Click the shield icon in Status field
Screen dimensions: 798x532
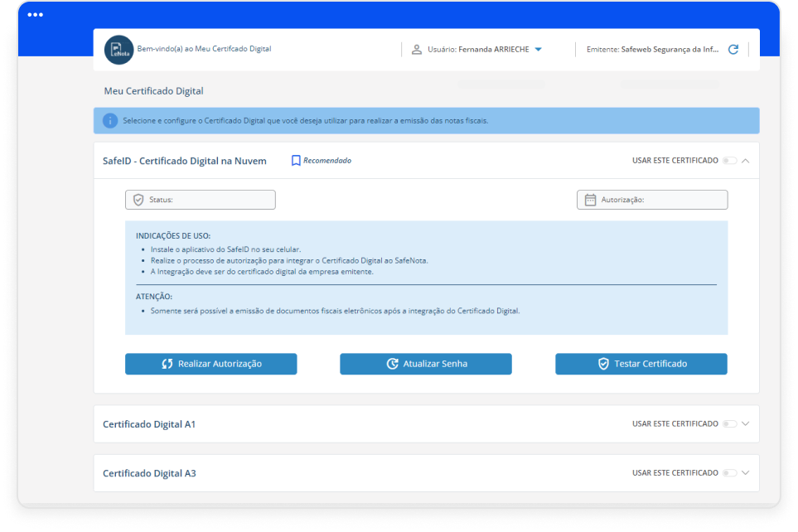138,200
